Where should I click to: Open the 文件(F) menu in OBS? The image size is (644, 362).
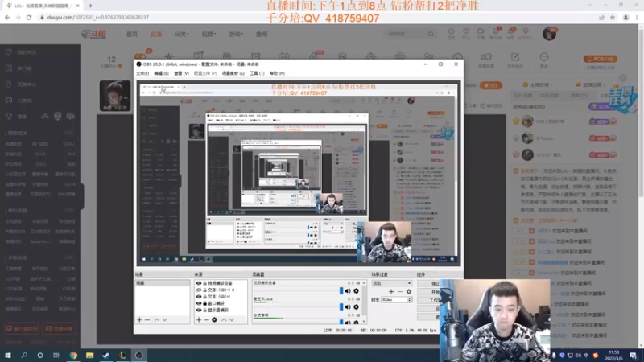coord(142,73)
